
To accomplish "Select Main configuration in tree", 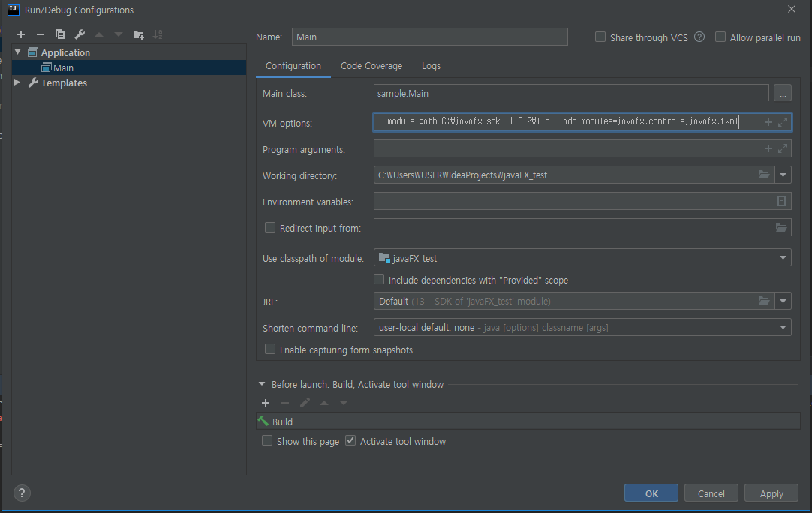I will pos(129,67).
